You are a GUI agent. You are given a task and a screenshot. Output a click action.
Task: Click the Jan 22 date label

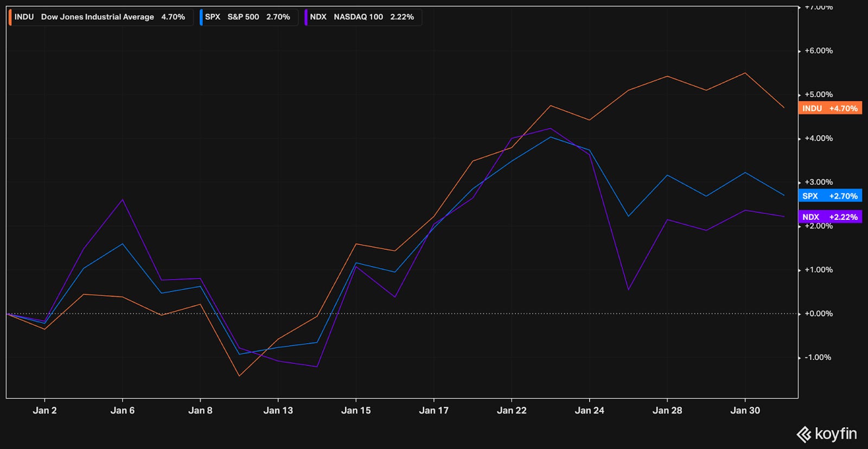coord(512,410)
